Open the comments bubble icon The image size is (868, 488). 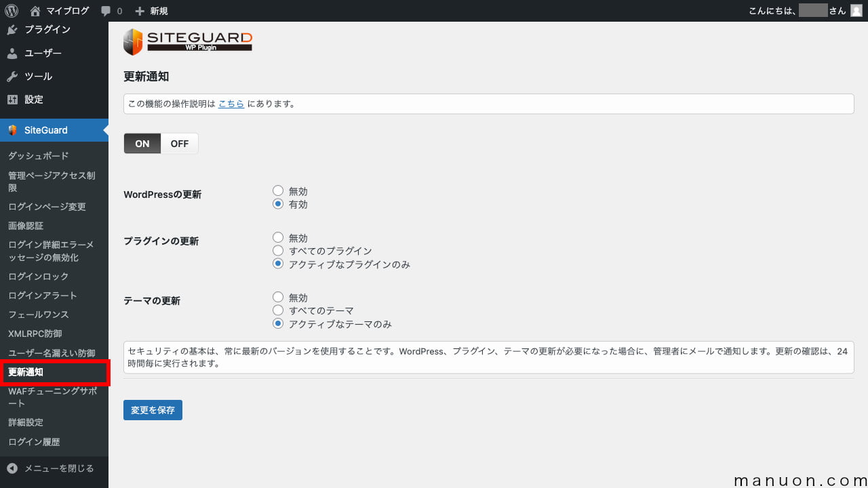coord(106,11)
